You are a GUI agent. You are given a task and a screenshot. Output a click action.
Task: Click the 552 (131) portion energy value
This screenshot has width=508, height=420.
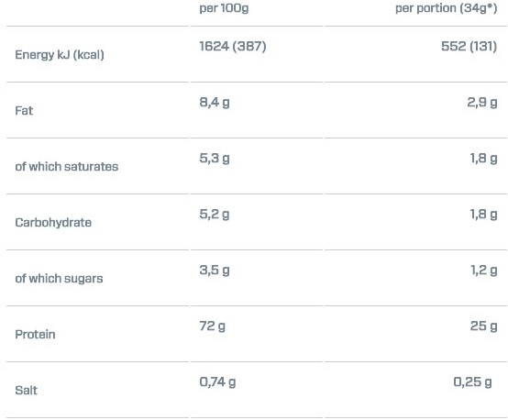tap(469, 46)
